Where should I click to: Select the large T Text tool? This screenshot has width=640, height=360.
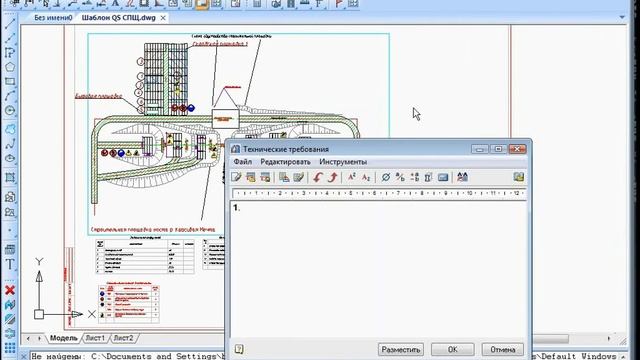(10, 264)
